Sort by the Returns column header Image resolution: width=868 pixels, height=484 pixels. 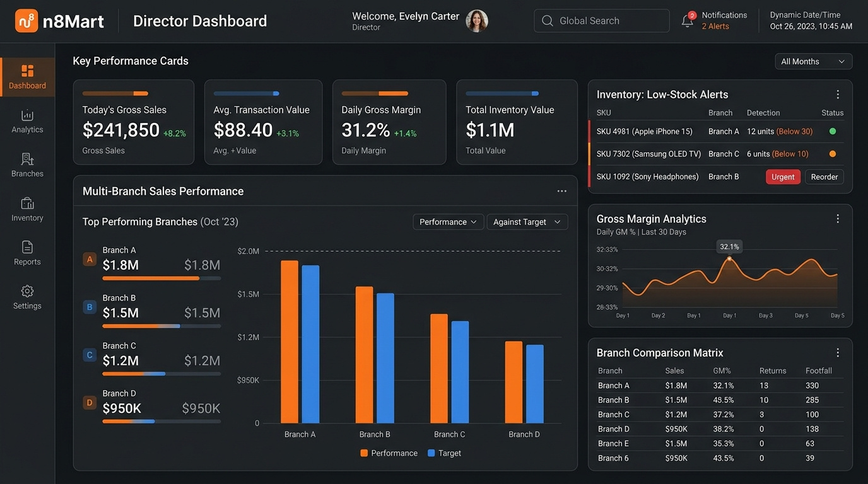tap(773, 371)
